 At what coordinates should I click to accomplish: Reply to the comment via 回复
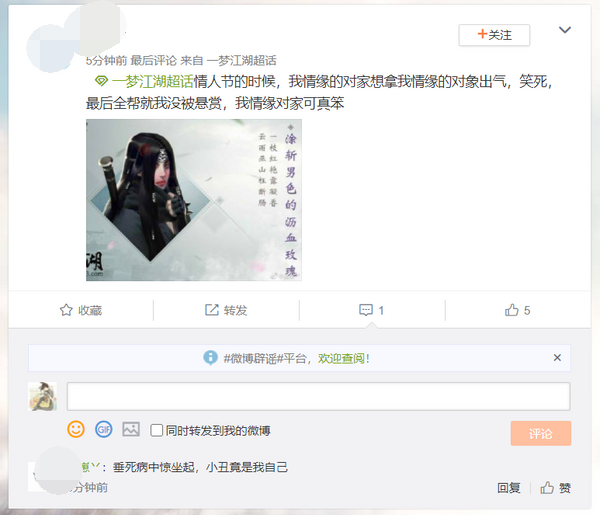coord(509,488)
